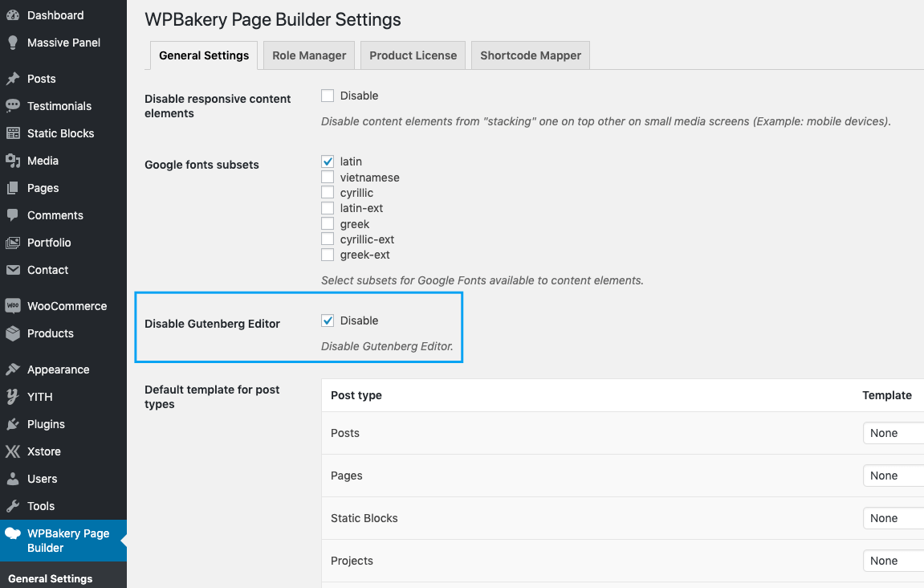Screen dimensions: 924x588
Task: Click the Massive Panel lightbulb icon
Action: pyautogui.click(x=13, y=43)
